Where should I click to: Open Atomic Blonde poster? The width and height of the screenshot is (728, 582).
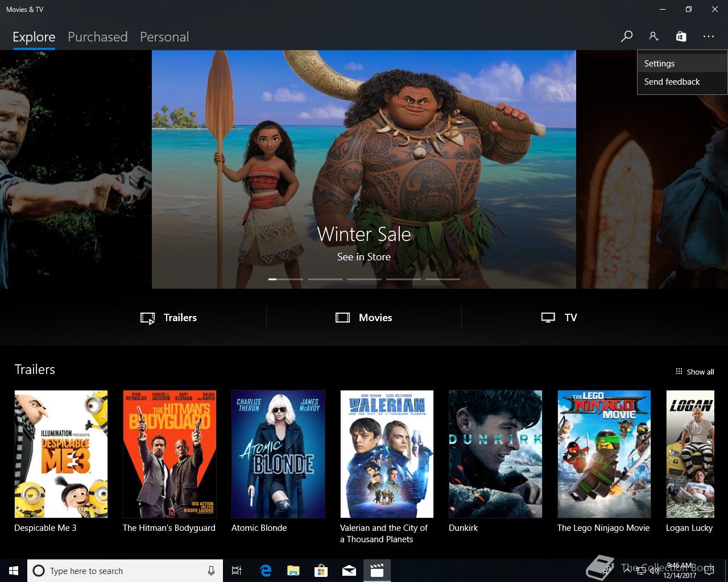[x=278, y=454]
